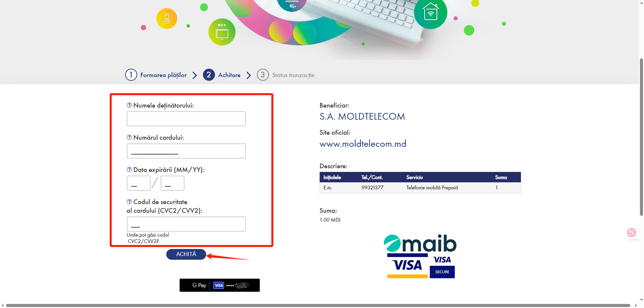This screenshot has height=308, width=644.
Task: Click the vertical page scrollbar
Action: tap(641, 137)
